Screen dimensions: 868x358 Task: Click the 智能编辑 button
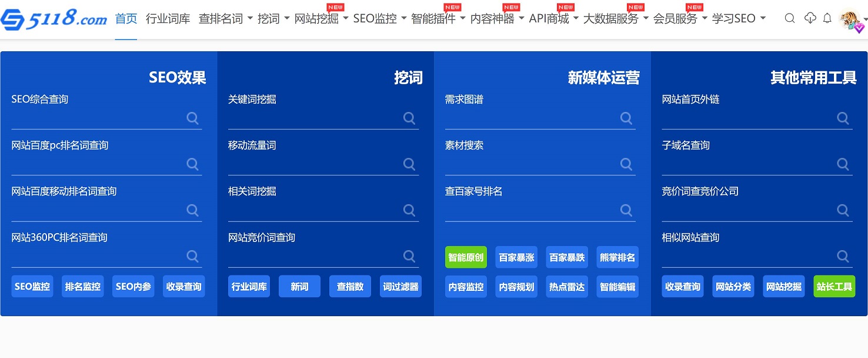[x=618, y=287]
